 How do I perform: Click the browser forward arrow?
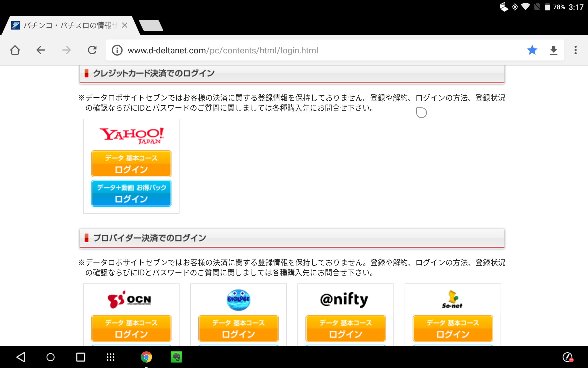66,50
